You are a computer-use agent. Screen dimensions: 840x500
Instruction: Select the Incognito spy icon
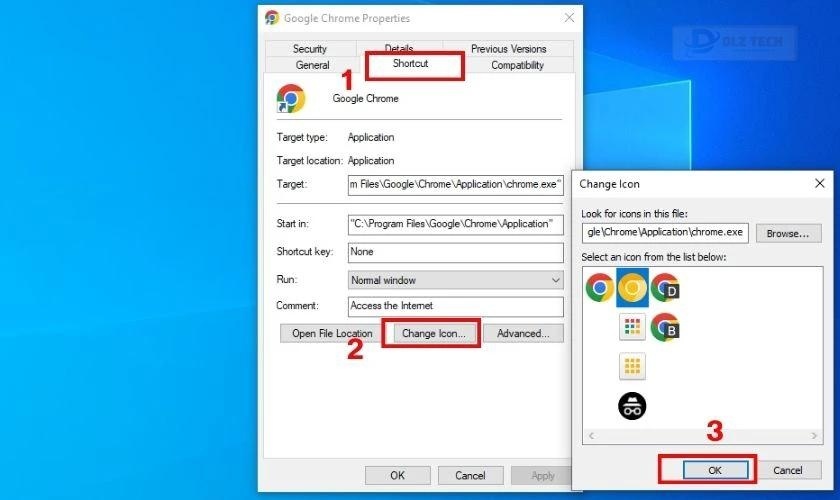tap(632, 406)
